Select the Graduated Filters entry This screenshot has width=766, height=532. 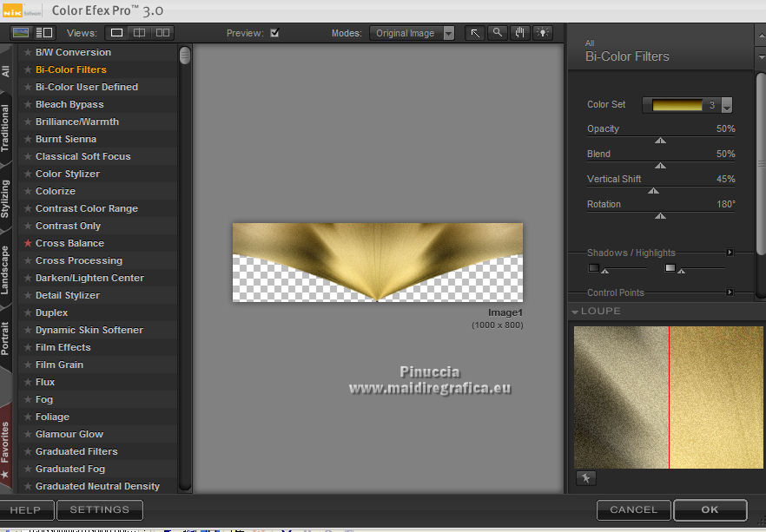76,451
